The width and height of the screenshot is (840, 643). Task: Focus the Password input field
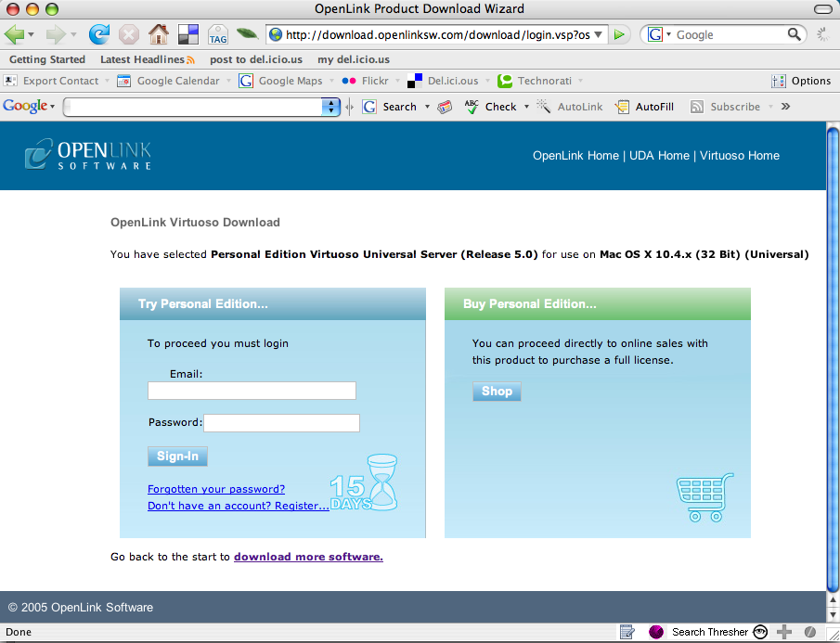click(x=282, y=423)
